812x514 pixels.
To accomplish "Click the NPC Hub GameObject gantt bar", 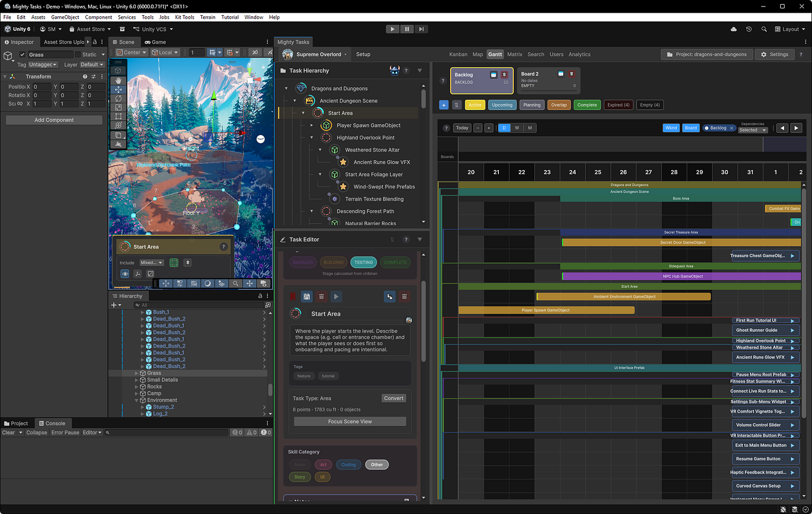I will [681, 276].
